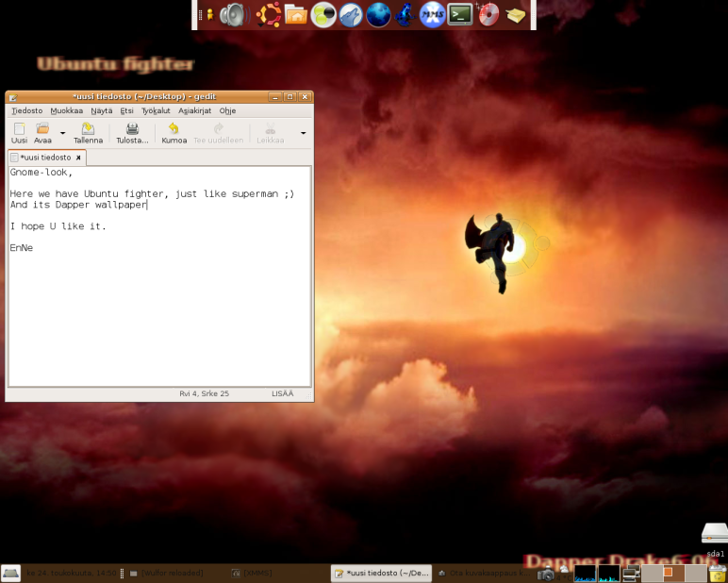Launch the wolf icon application in dock

click(x=351, y=15)
